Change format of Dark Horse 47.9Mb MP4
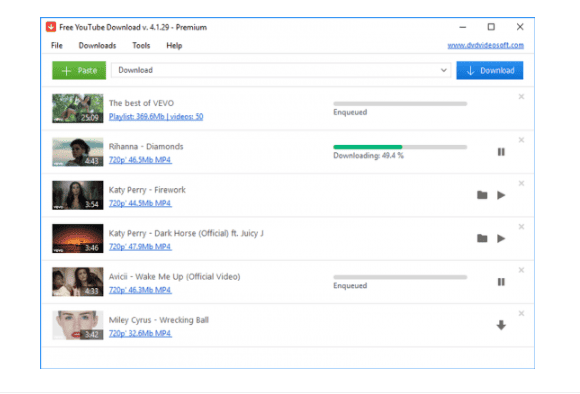The image size is (580, 394). [x=140, y=246]
